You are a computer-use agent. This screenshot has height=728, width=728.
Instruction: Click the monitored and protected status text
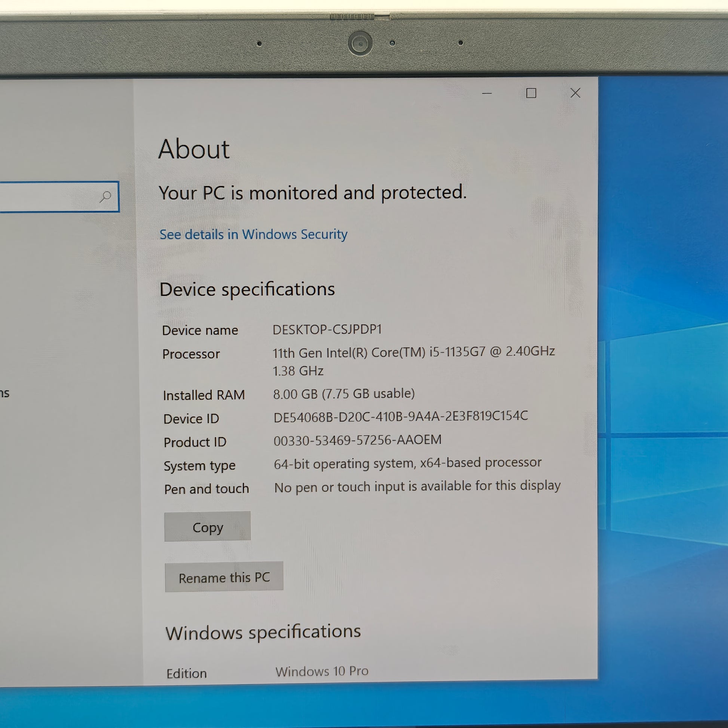312,193
